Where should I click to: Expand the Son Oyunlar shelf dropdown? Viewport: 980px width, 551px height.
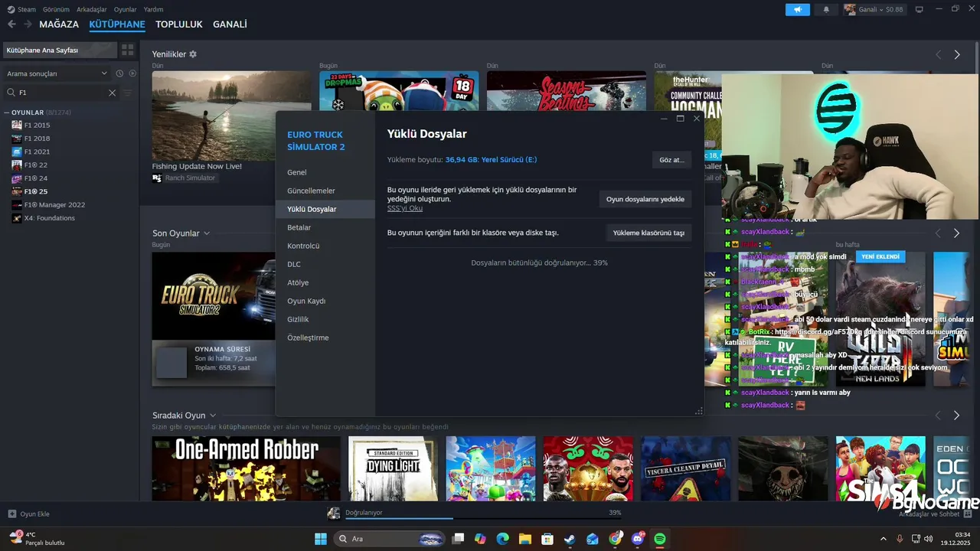coord(207,233)
